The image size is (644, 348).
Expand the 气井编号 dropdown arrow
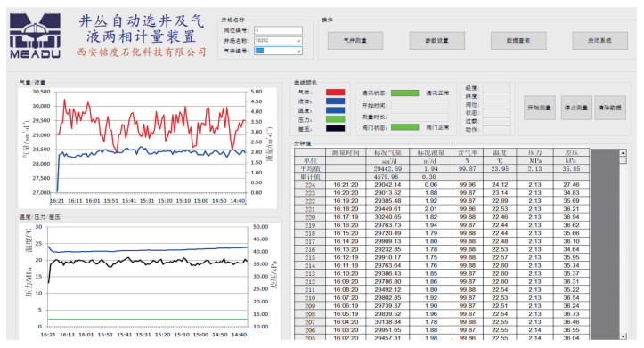[x=298, y=51]
